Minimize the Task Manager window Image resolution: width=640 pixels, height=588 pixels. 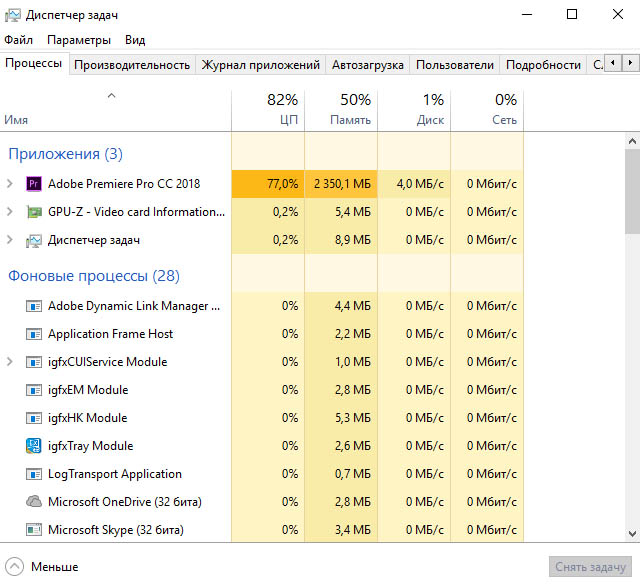point(527,15)
